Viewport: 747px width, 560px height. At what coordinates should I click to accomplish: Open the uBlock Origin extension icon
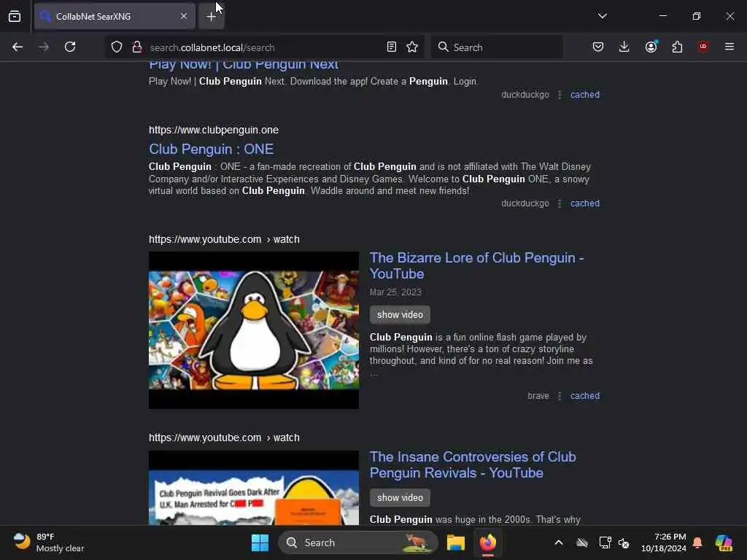point(703,47)
